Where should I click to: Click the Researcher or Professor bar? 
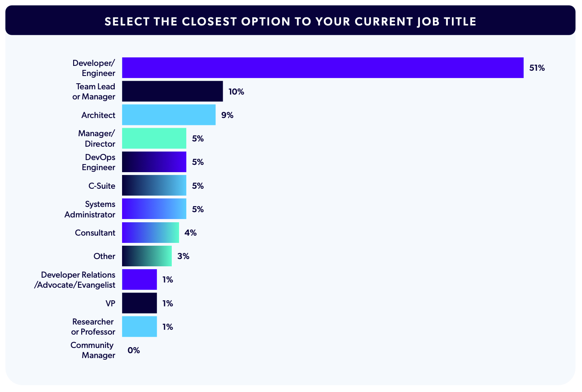point(139,327)
